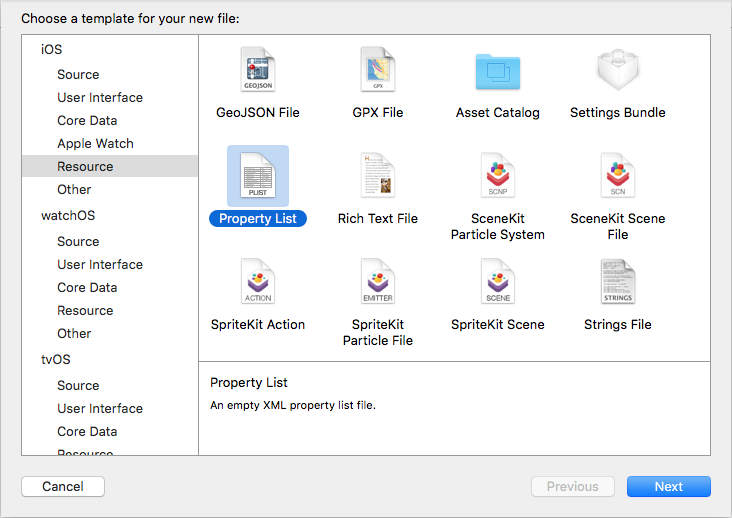Screen dimensions: 732x518
Task: Select the GeoJSON File template icon
Action: click(258, 69)
